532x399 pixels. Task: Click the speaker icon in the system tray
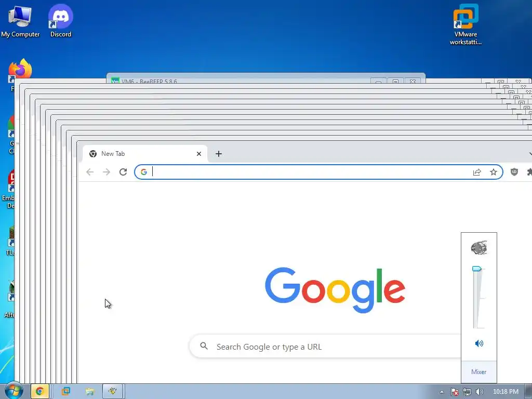tap(479, 392)
